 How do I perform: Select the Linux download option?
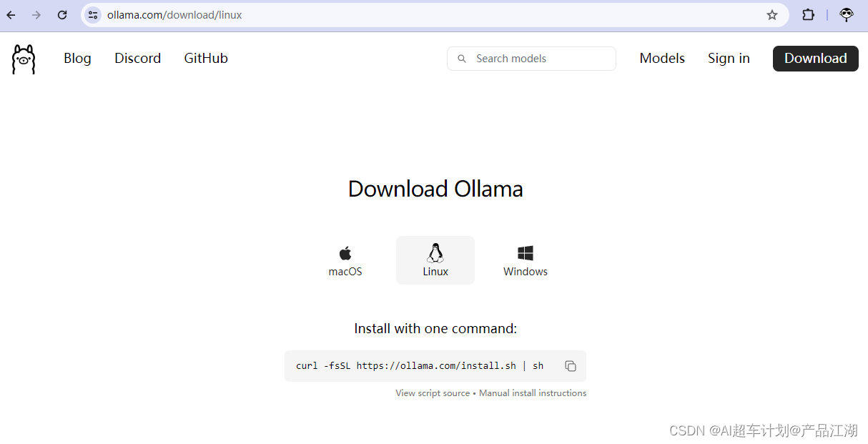pyautogui.click(x=435, y=261)
